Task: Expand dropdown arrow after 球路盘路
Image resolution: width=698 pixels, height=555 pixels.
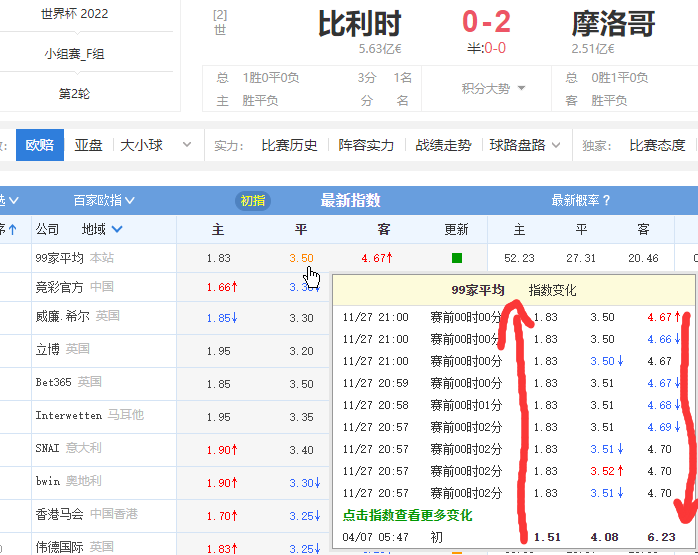Action: pos(556,145)
